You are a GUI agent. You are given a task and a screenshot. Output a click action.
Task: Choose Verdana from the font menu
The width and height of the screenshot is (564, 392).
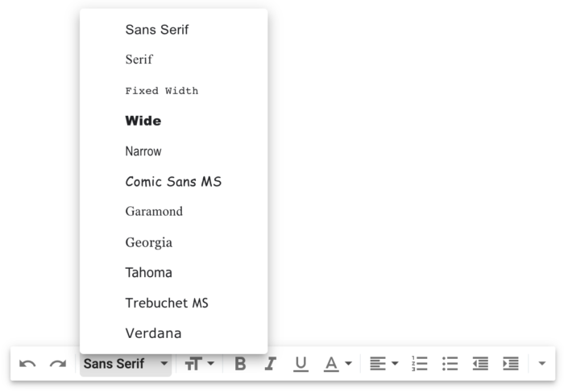tap(153, 333)
